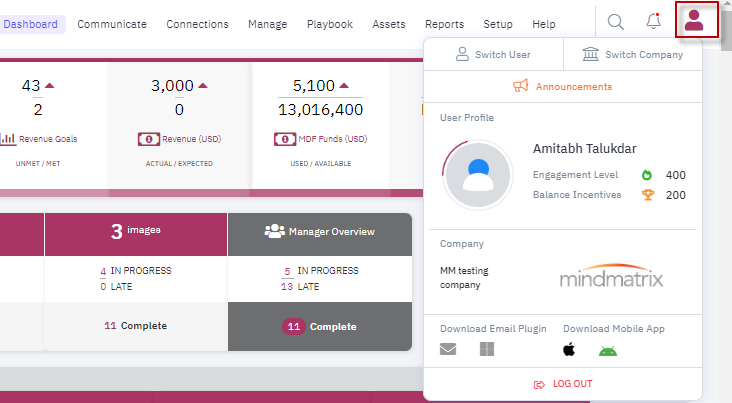The height and width of the screenshot is (403, 732).
Task: Open the notifications bell
Action: point(654,21)
